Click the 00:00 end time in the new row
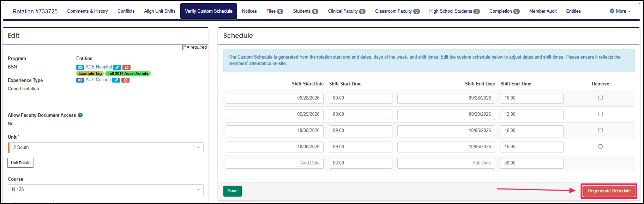This screenshot has height=204, width=644. (x=531, y=163)
